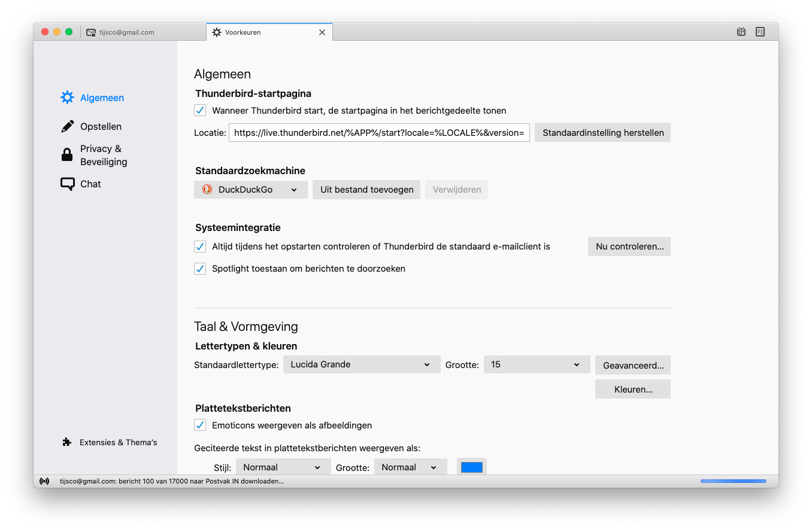Screen dimensions: 812x532
Task: Click the Chat speech bubble icon
Action: [x=67, y=184]
